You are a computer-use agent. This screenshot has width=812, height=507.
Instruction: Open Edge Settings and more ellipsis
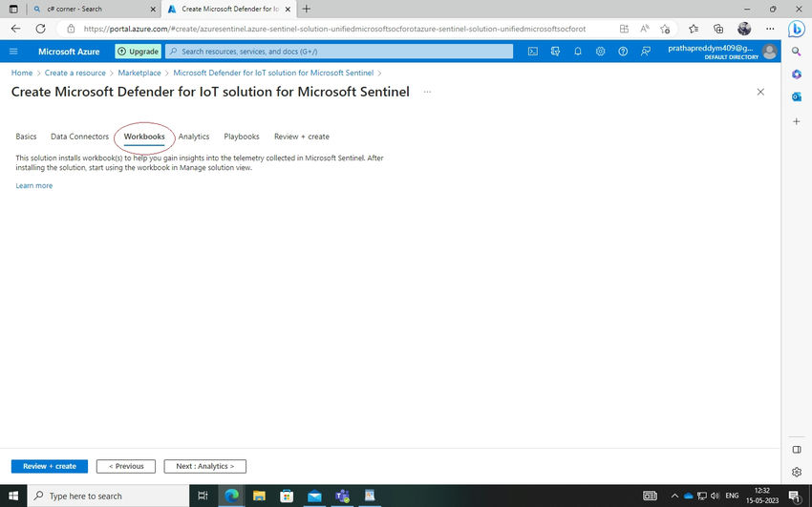click(x=770, y=29)
